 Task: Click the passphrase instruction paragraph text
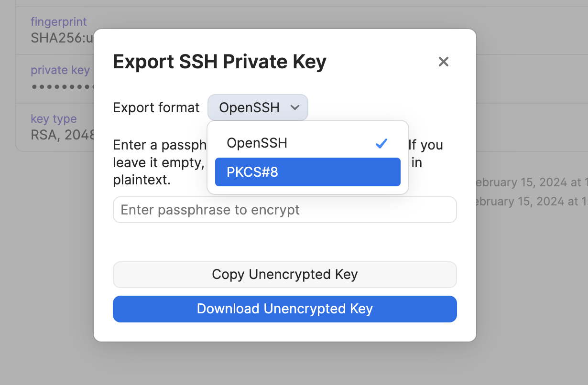click(x=158, y=163)
